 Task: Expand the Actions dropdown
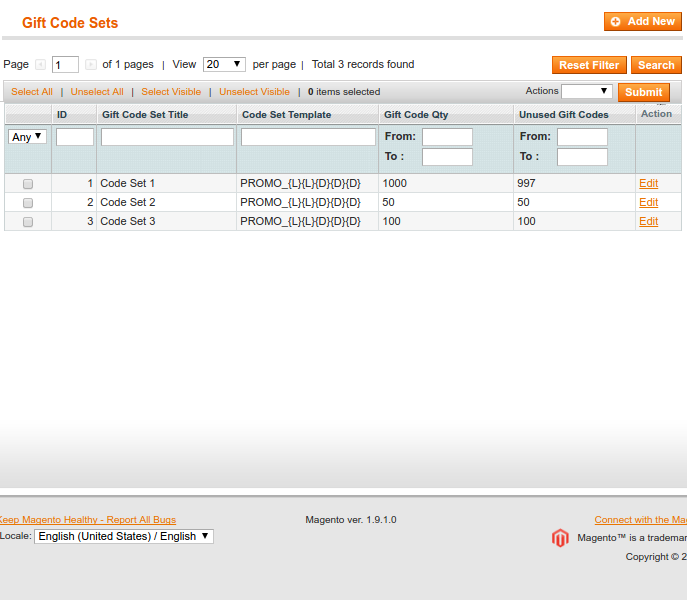coord(586,91)
